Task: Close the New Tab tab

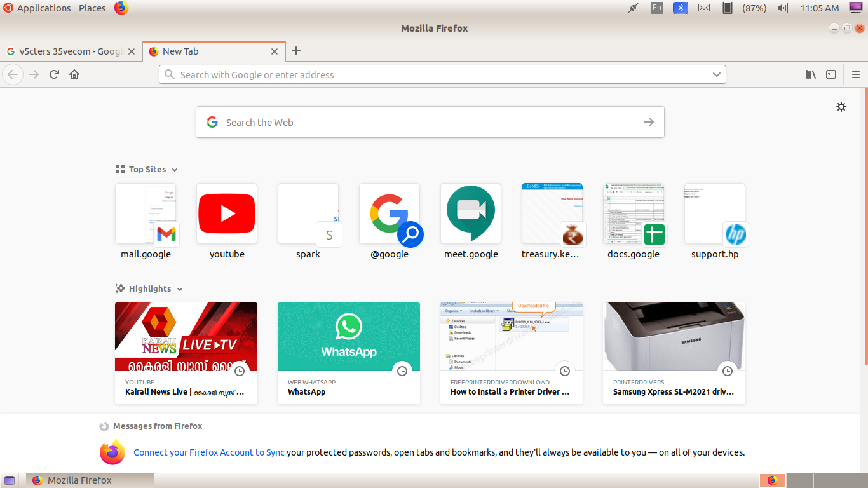Action: pyautogui.click(x=275, y=51)
